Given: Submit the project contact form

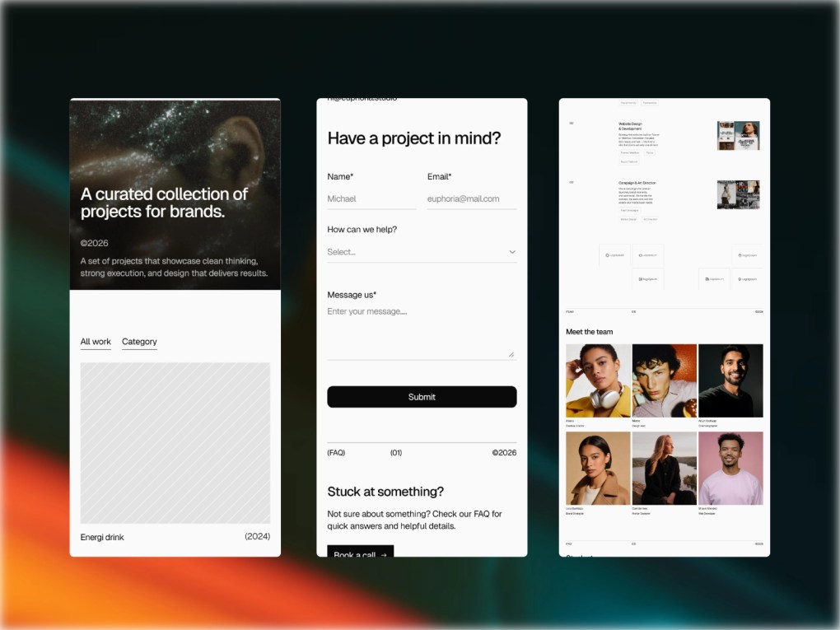Looking at the screenshot, I should click(x=422, y=397).
